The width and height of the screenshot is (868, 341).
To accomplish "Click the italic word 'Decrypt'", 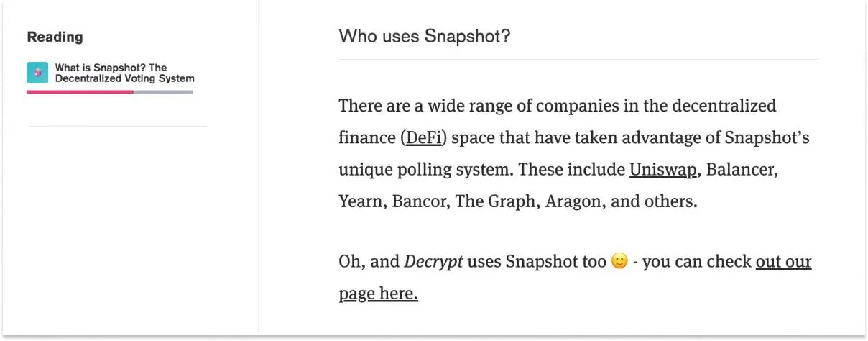I will pyautogui.click(x=433, y=262).
